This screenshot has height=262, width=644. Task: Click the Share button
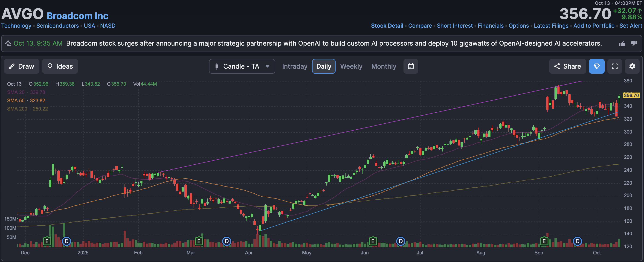(567, 66)
